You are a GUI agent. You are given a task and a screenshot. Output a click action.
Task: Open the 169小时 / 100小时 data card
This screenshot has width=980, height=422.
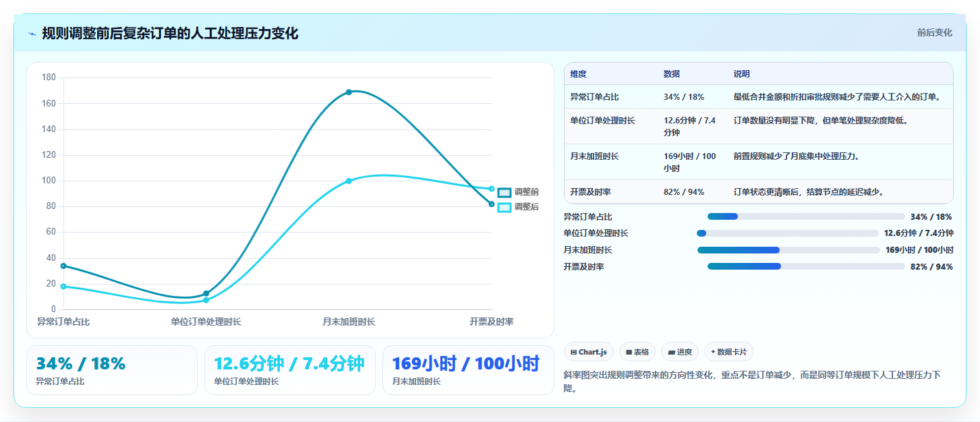coord(468,370)
